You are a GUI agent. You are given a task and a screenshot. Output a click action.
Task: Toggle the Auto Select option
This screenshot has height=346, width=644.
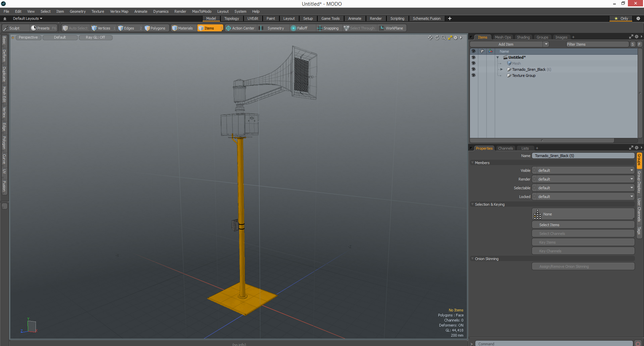pyautogui.click(x=75, y=28)
